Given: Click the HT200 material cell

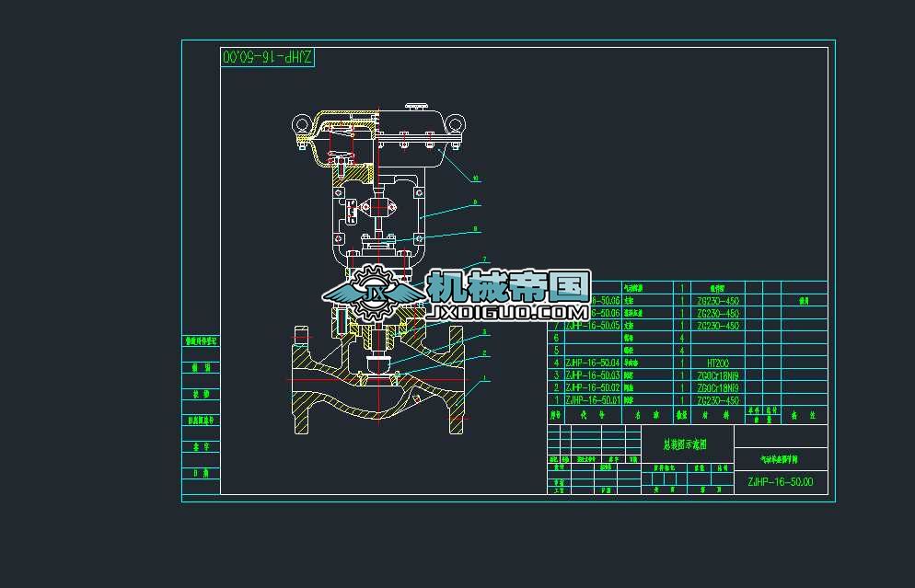Looking at the screenshot, I should click(x=718, y=363).
